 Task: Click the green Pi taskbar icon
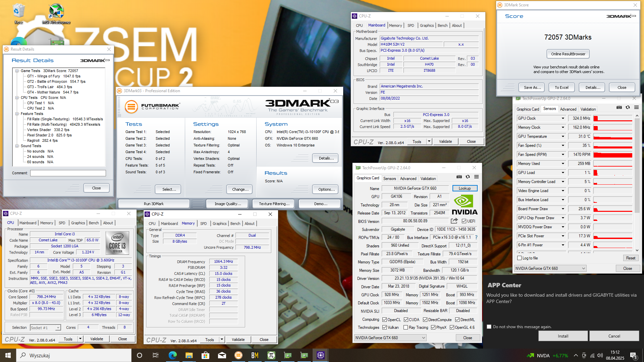(x=271, y=355)
